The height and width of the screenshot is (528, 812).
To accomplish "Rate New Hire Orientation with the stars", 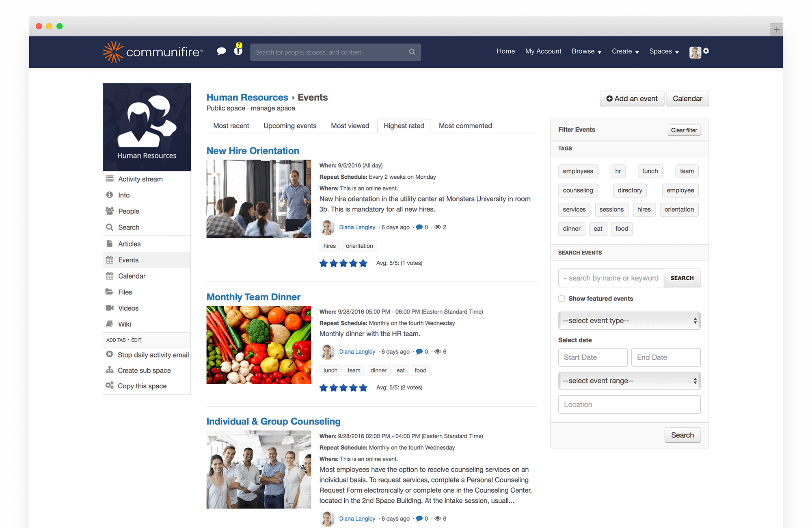I will (x=343, y=263).
